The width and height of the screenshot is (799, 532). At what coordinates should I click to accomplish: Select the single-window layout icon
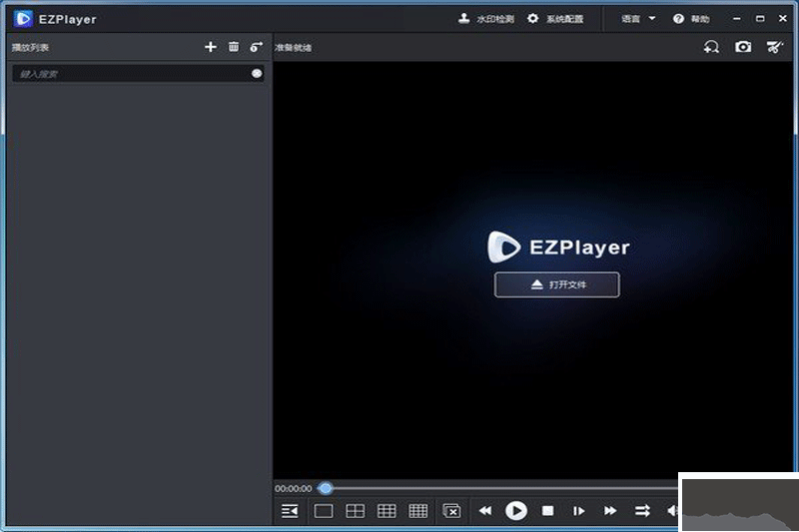tap(324, 511)
